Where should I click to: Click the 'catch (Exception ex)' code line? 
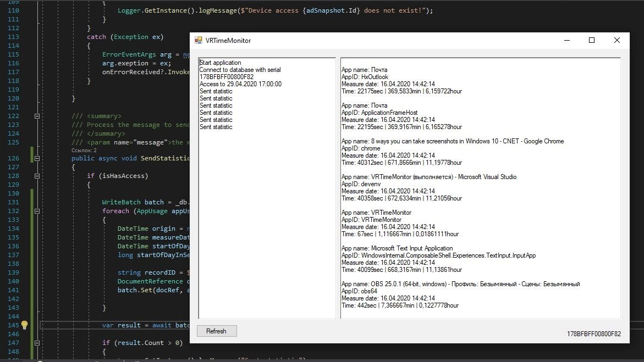pos(125,37)
